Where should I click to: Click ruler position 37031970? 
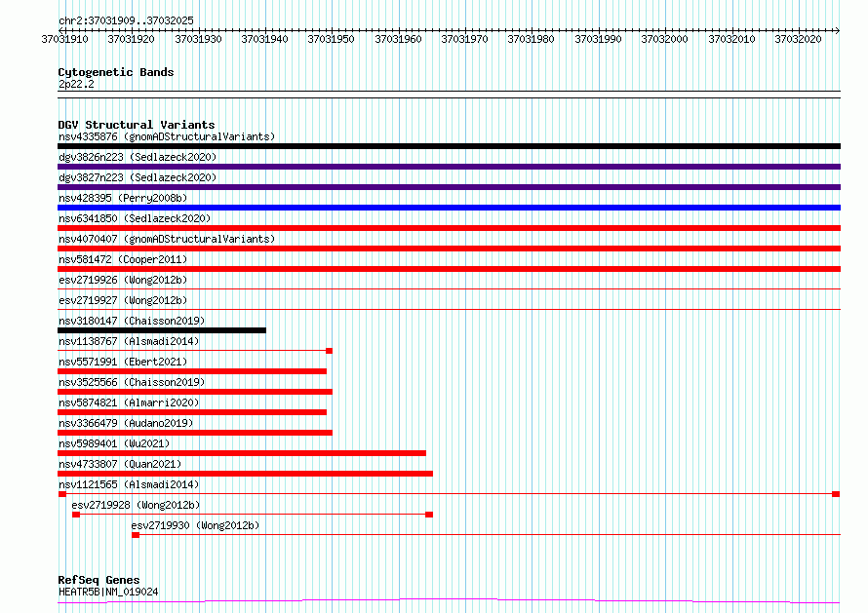(464, 39)
